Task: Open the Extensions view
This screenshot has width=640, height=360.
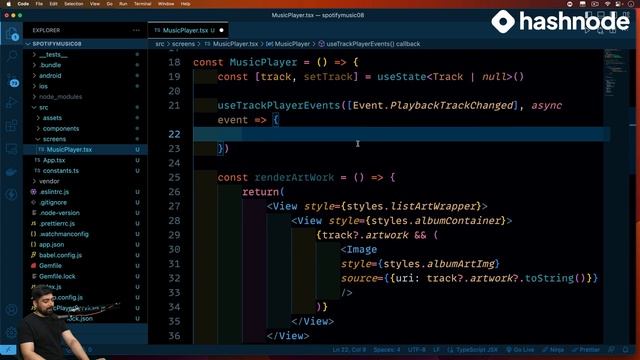Action: point(11,125)
